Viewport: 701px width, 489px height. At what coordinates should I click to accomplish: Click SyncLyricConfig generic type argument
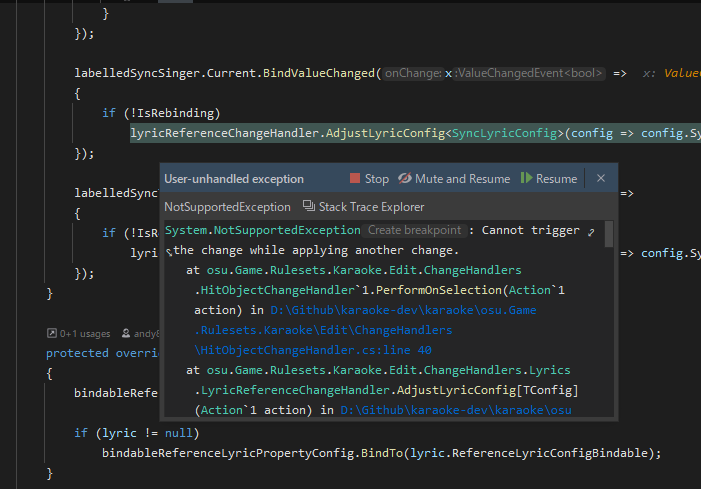pyautogui.click(x=504, y=133)
